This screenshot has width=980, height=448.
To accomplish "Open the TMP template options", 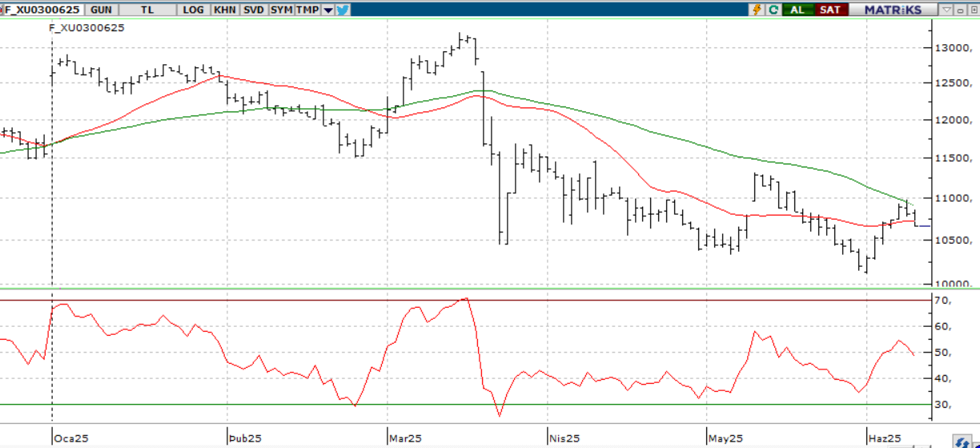I will (307, 10).
